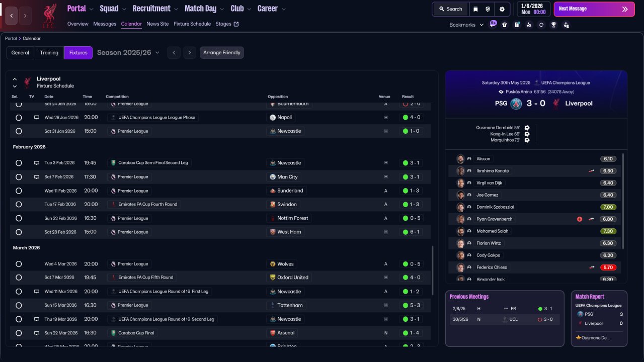Click Ibrahima Konaté's substitution arrow icon

592,171
